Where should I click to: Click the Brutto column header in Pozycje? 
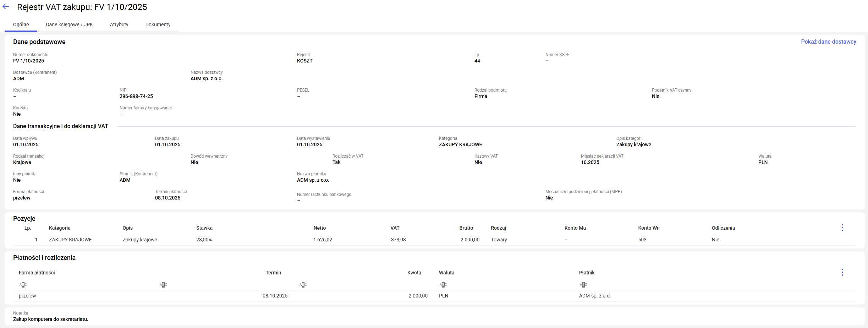click(x=466, y=228)
